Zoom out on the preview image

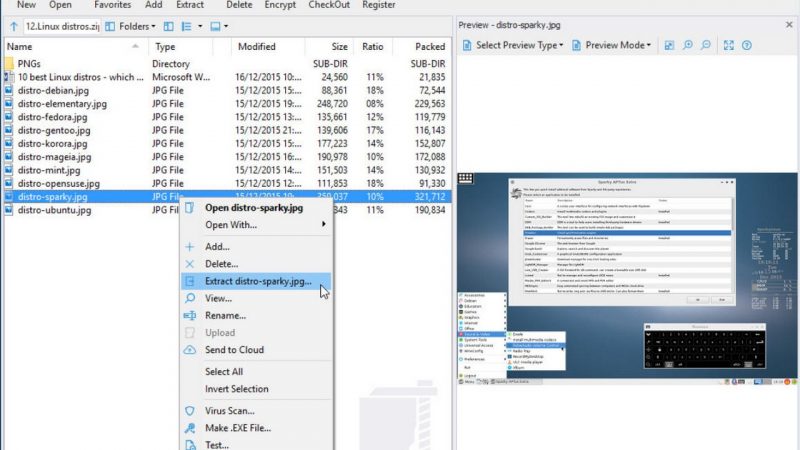click(x=706, y=45)
